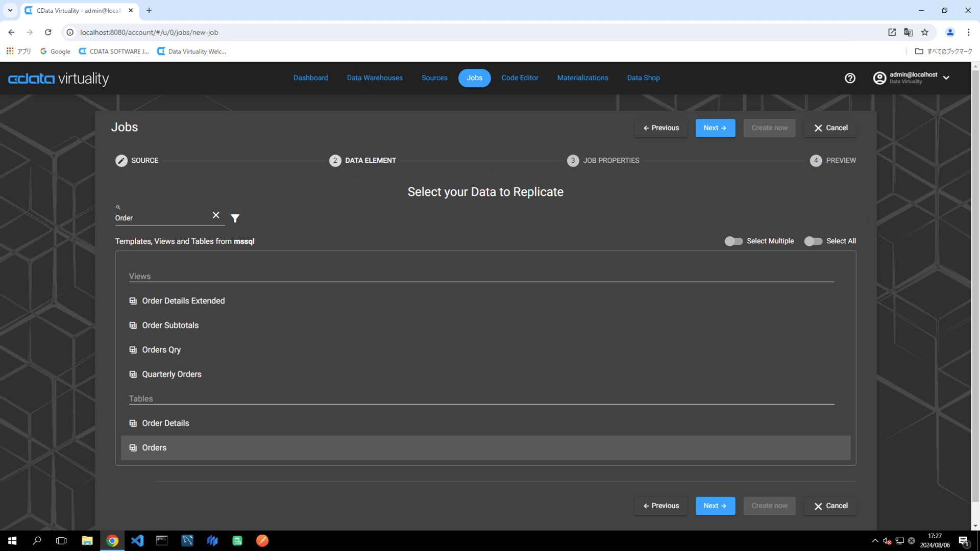
Task: Open the Data Warehouses menu
Action: pos(375,78)
